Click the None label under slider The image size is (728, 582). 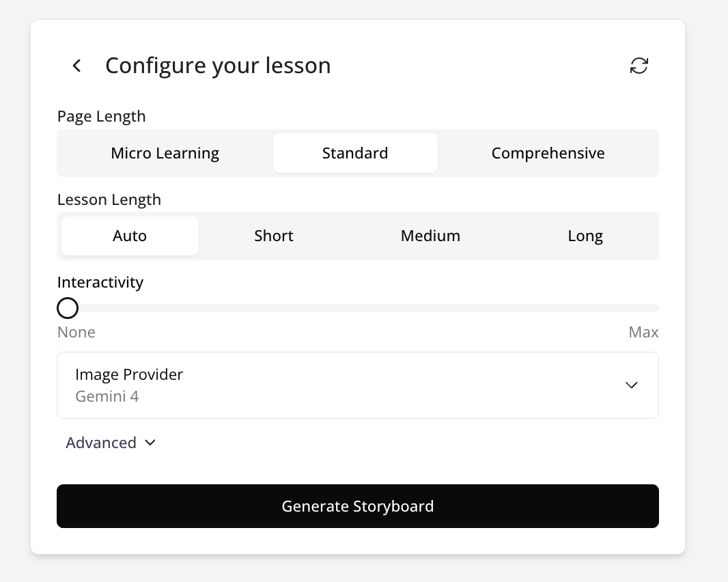point(76,333)
